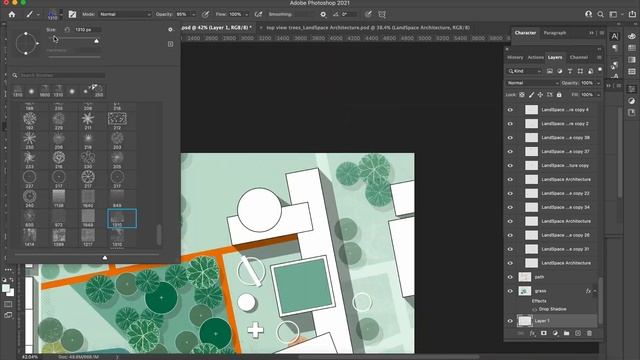
Task: Click the Share icon at top right
Action: coord(632,14)
